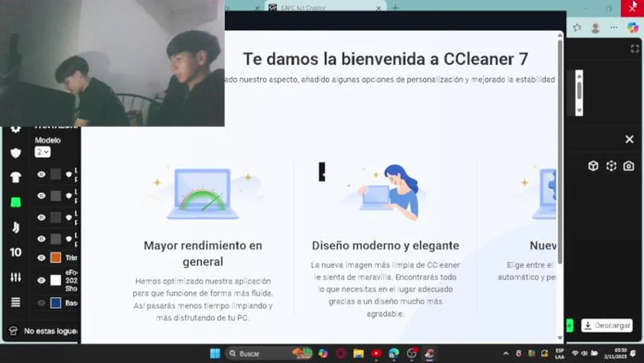The width and height of the screenshot is (644, 363).
Task: Click the small white scrollbar up arrow in Kit Creator
Action: coord(579,76)
